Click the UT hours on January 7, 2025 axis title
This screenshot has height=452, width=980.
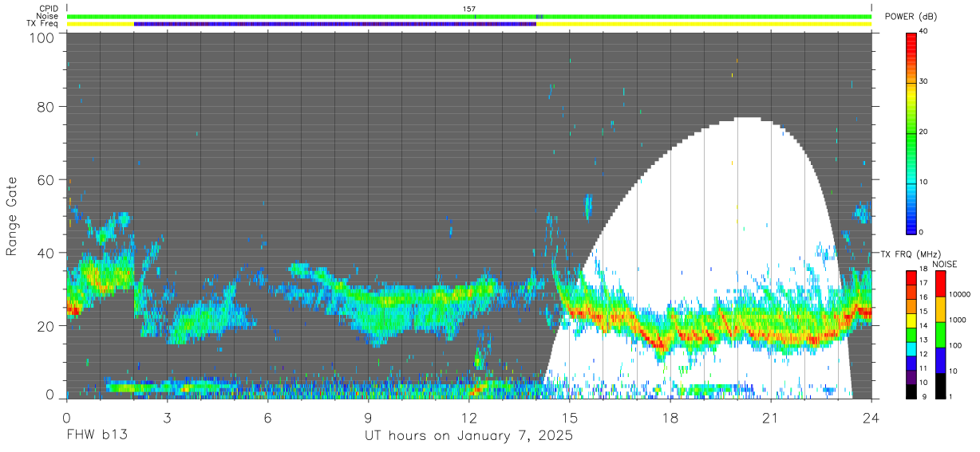click(468, 436)
